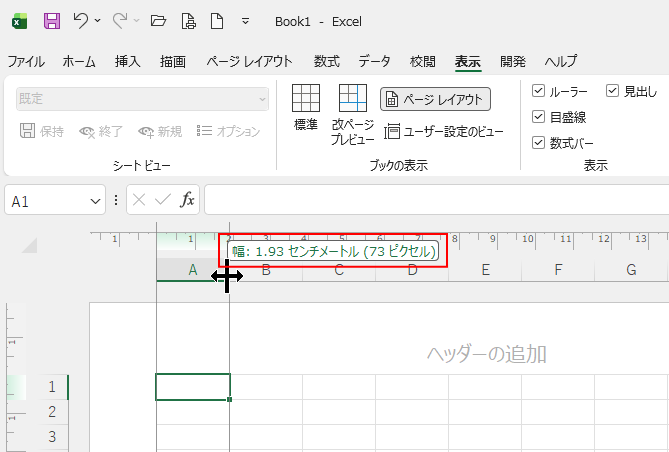Select column F header
Image resolution: width=669 pixels, height=452 pixels.
click(x=558, y=270)
